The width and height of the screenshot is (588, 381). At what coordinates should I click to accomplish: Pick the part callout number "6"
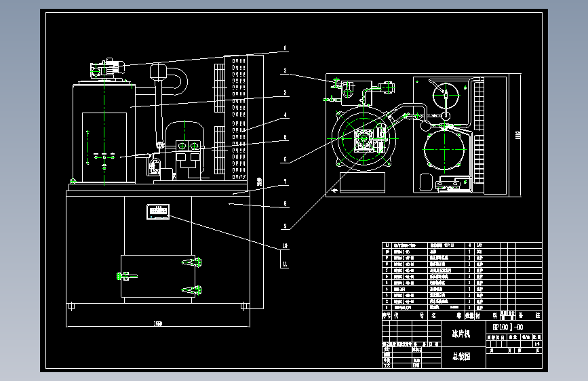(285, 159)
